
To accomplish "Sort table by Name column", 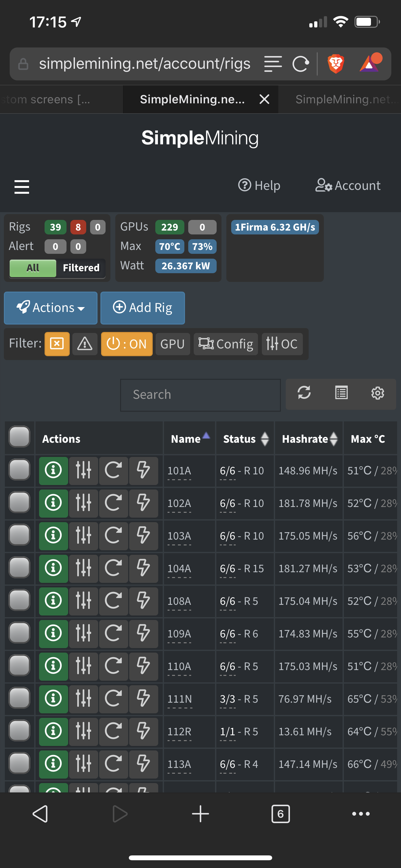I will (x=190, y=439).
